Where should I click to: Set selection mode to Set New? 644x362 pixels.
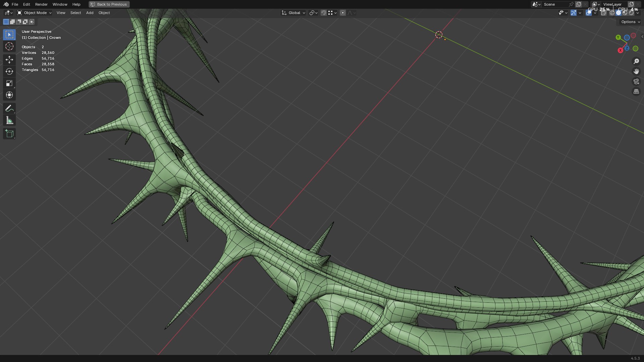pos(6,22)
